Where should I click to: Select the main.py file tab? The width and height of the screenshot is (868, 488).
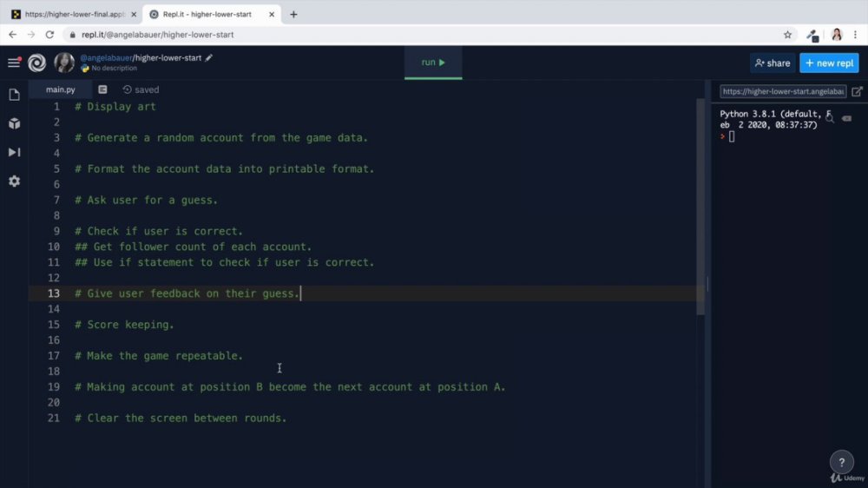coord(61,89)
